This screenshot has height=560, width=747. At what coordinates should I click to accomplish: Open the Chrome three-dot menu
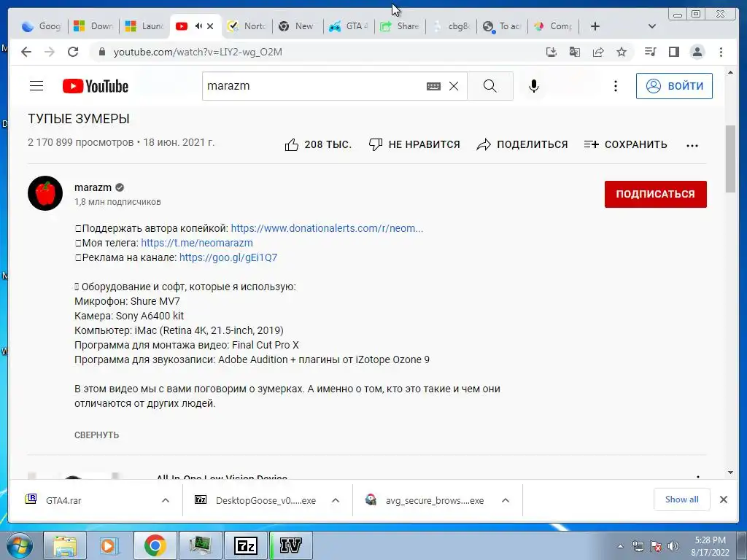click(721, 52)
